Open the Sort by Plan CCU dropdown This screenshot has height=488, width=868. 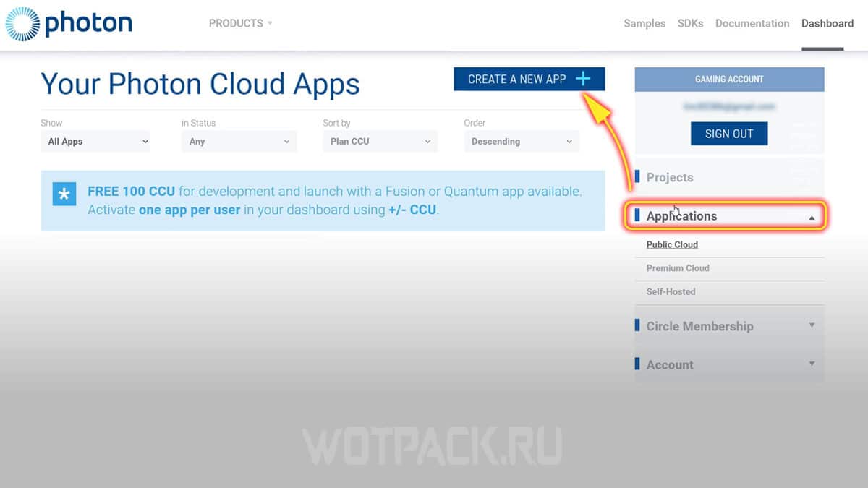click(x=380, y=142)
